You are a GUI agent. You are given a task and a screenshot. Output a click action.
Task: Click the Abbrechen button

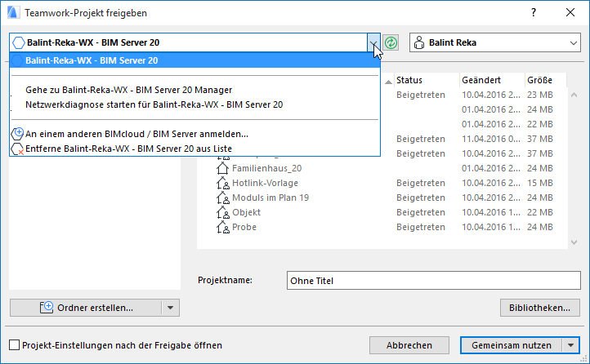(x=409, y=345)
